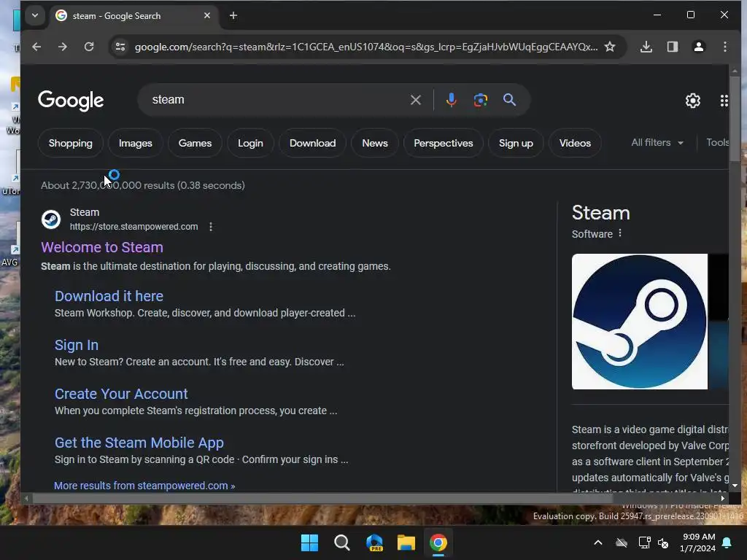Viewport: 747px width, 560px height.
Task: Open Create Your Account link
Action: click(121, 394)
